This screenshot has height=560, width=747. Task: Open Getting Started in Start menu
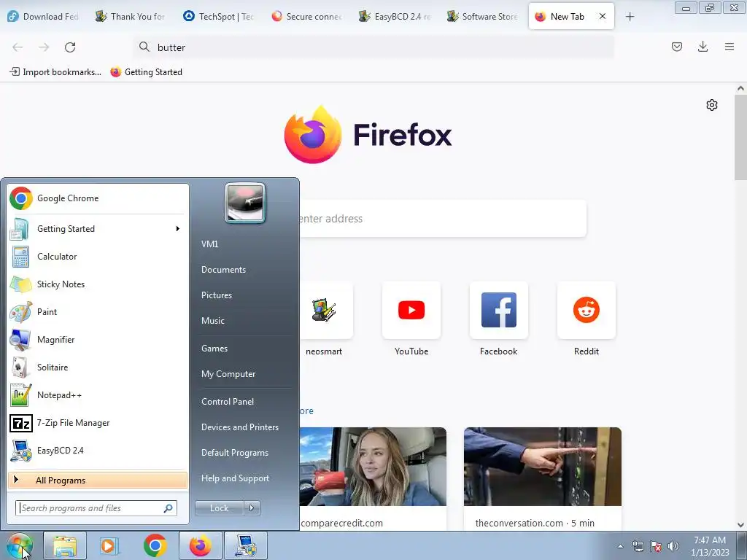coord(98,229)
